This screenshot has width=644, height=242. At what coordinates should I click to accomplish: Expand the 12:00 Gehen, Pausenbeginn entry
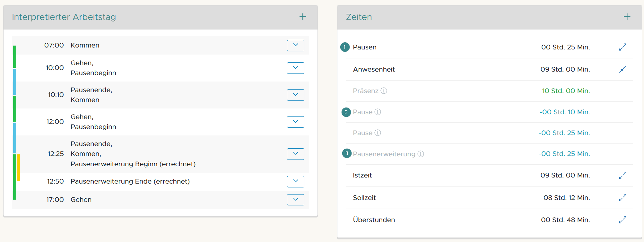295,122
